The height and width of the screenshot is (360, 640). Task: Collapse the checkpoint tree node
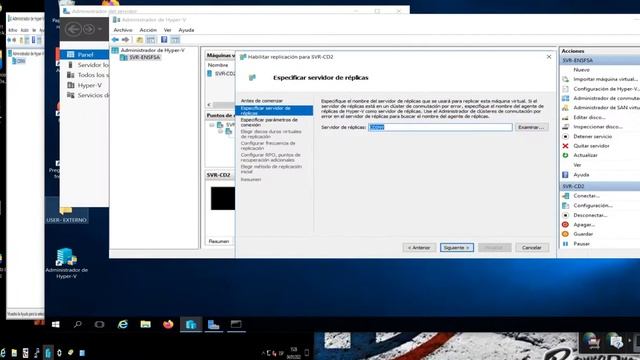[x=211, y=125]
